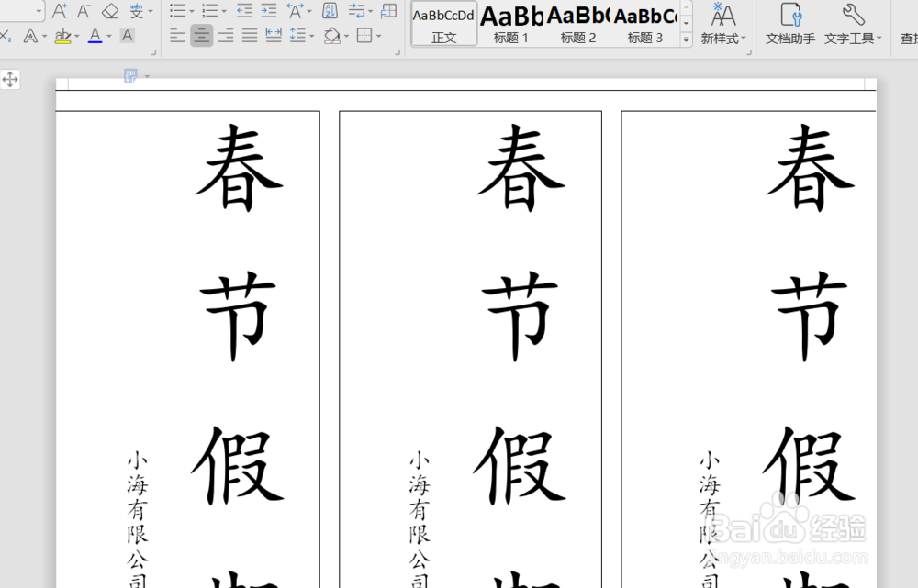Increase font size with A+ icon
The image size is (918, 588).
pyautogui.click(x=59, y=11)
